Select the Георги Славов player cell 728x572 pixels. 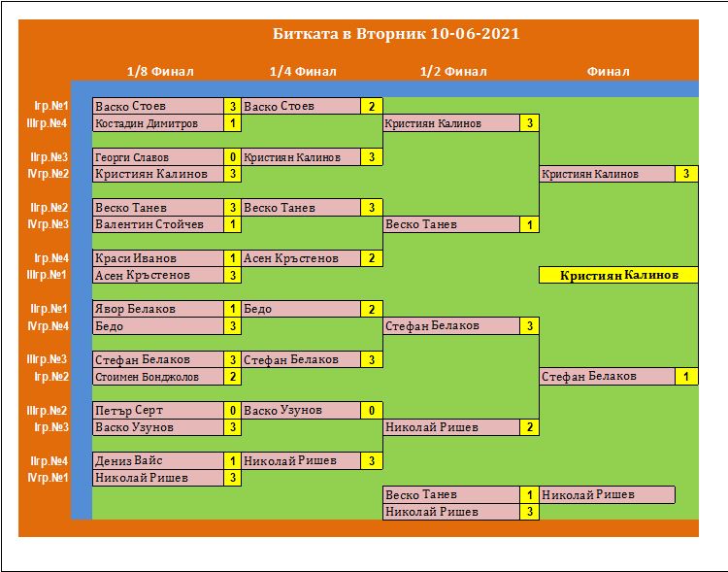(x=158, y=157)
